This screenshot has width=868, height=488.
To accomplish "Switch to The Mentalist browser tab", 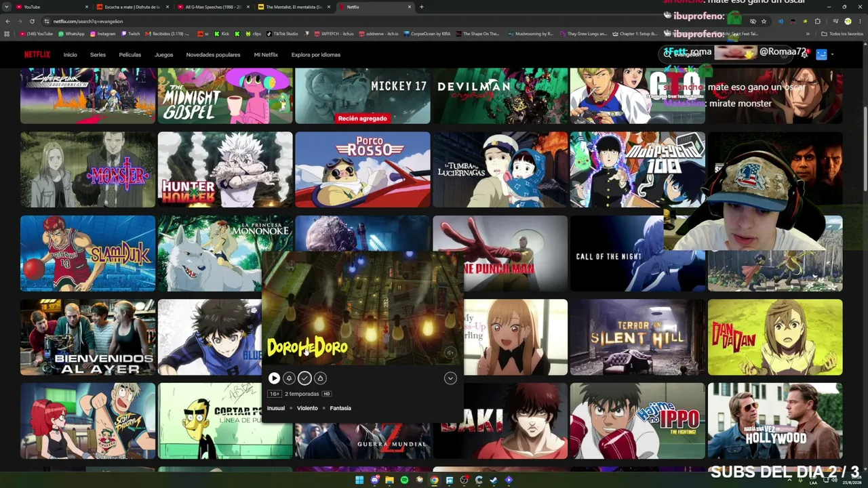I will click(x=294, y=7).
